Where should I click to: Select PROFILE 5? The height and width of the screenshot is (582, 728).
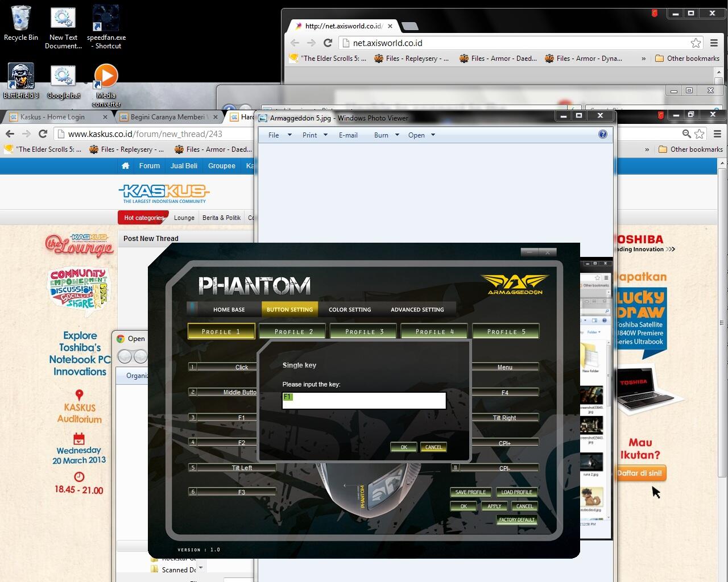506,331
